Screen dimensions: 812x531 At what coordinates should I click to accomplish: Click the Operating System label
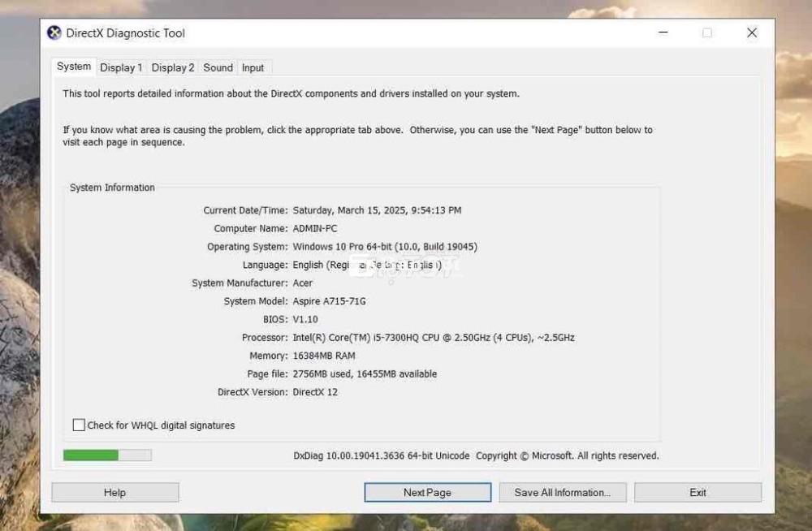click(x=248, y=247)
